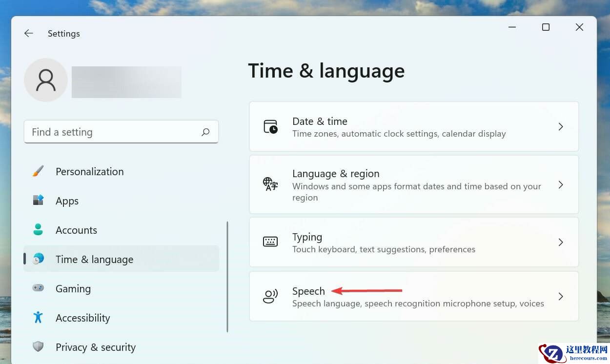Minimize the Settings window
The image size is (610, 364).
point(512,27)
